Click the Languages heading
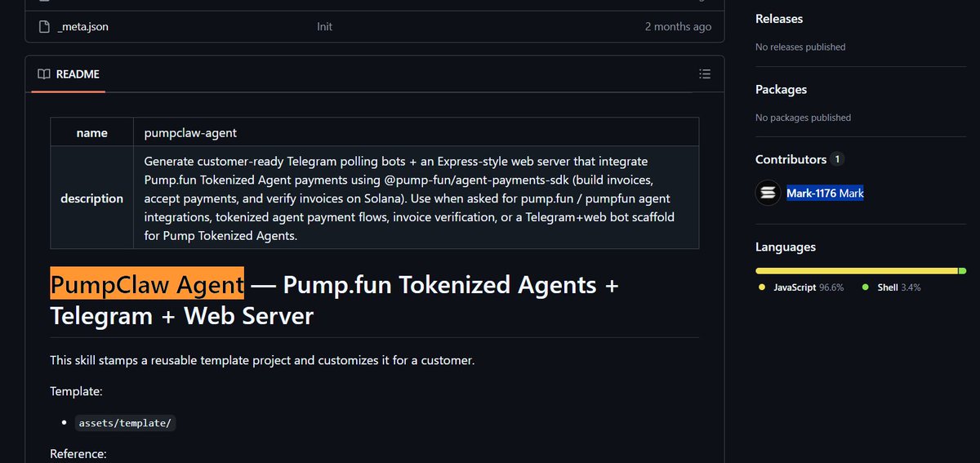 (x=786, y=247)
